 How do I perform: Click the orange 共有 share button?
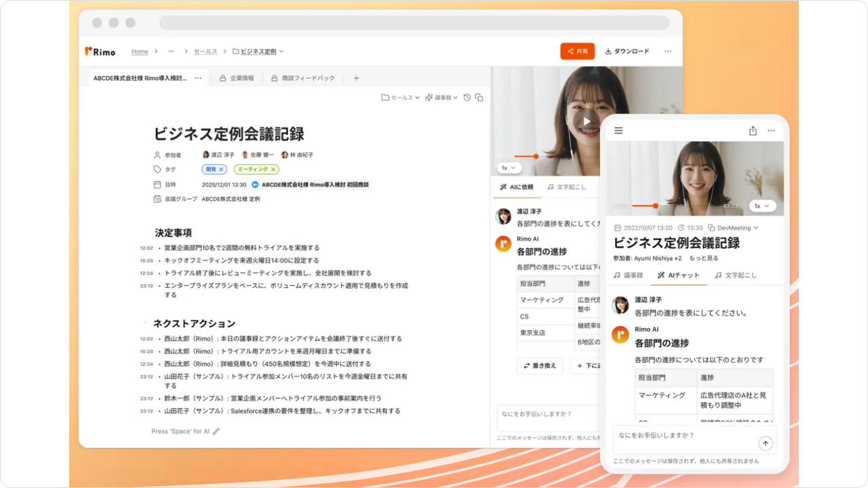coord(578,52)
